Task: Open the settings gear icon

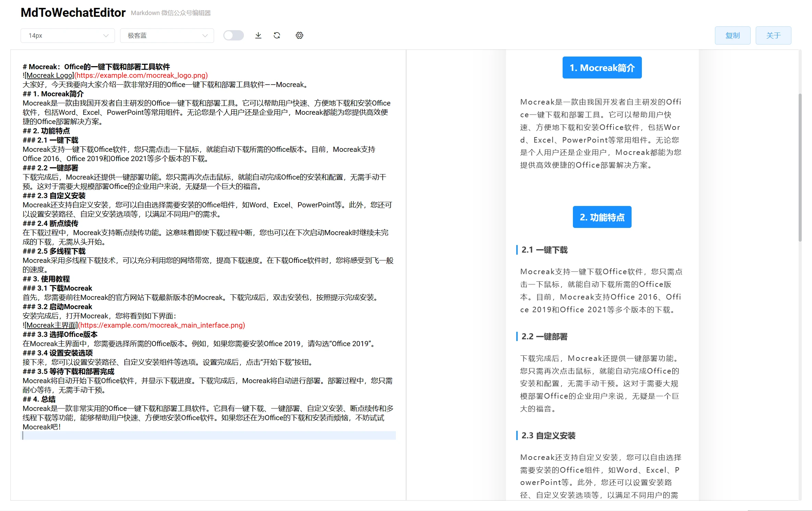Action: coord(299,35)
